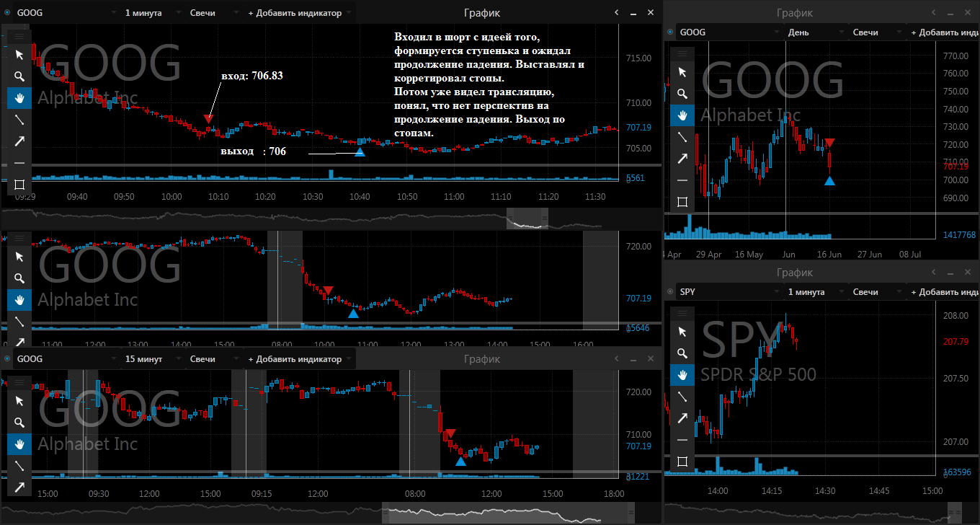Collapse the GOOG 1-minute panel with the left chevron
Image resolution: width=980 pixels, height=525 pixels.
click(x=618, y=12)
